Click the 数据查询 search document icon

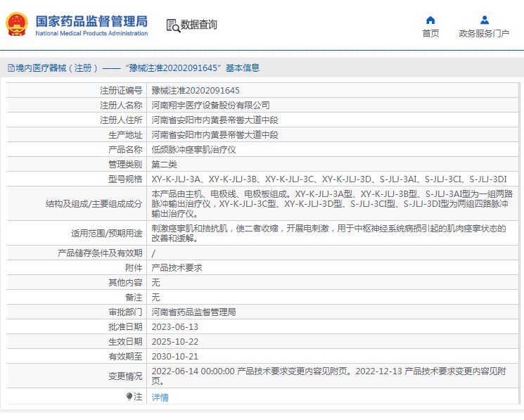[172, 25]
